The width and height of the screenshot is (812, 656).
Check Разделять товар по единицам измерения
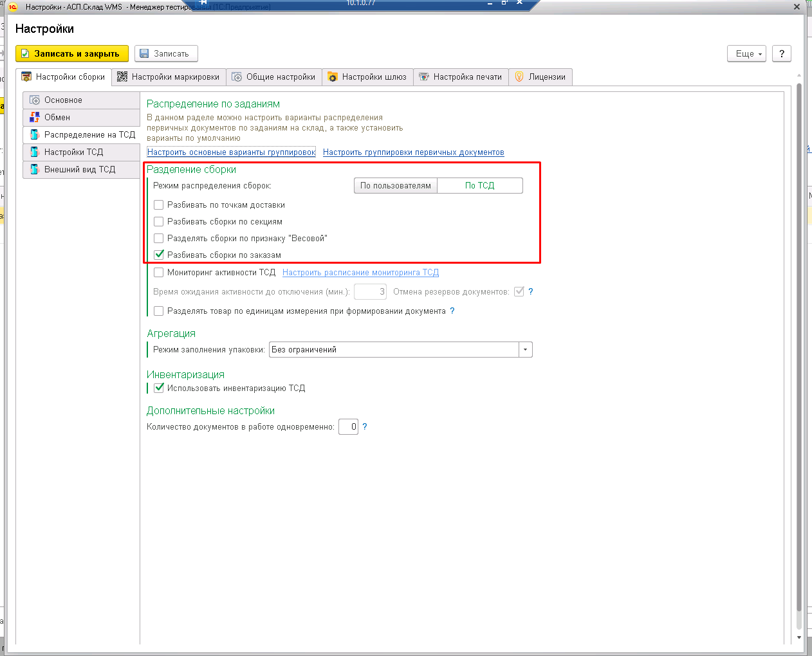click(159, 311)
